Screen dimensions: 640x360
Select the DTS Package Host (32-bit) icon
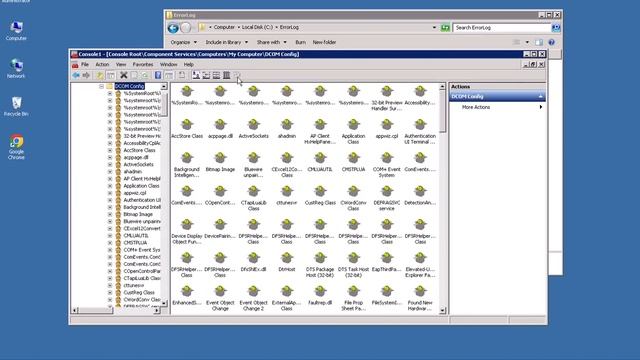click(x=320, y=265)
